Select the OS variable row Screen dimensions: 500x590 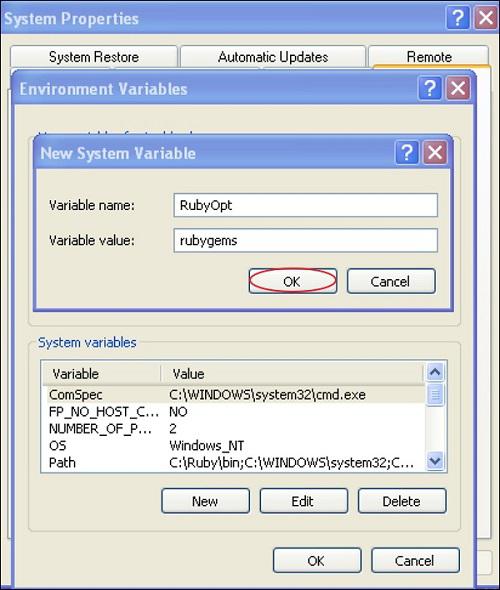(234, 446)
